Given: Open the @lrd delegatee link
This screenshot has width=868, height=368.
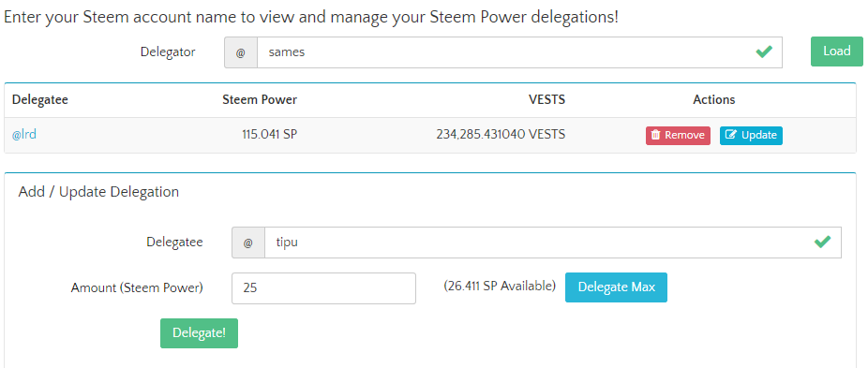Looking at the screenshot, I should pos(24,135).
